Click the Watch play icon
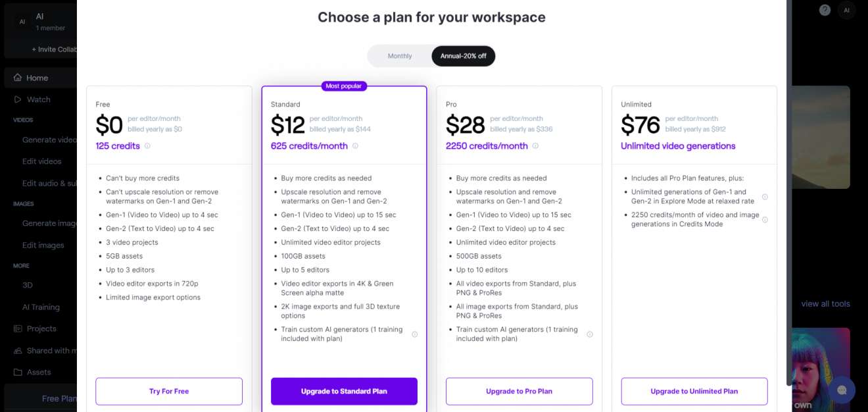Screen dimensions: 868x412 [x=18, y=99]
